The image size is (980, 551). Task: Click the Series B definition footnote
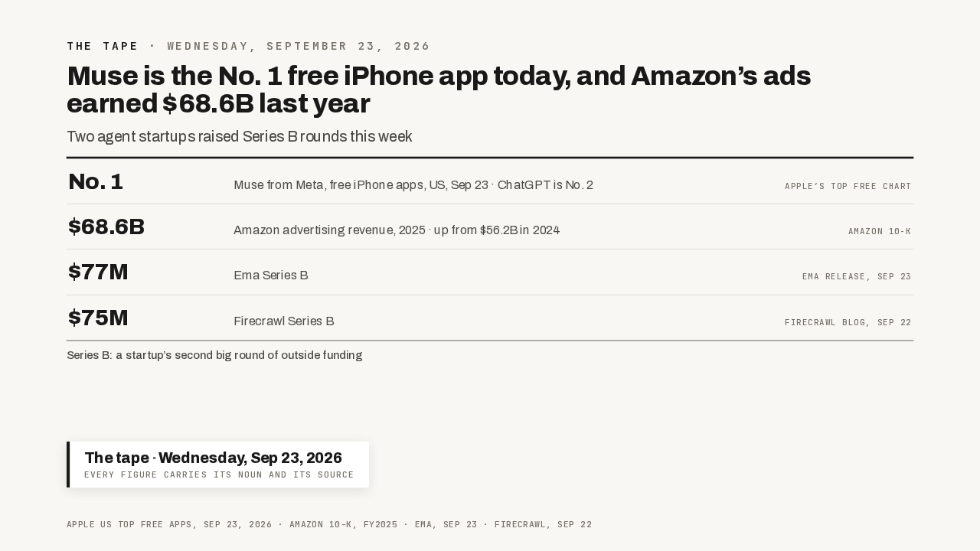tap(214, 355)
